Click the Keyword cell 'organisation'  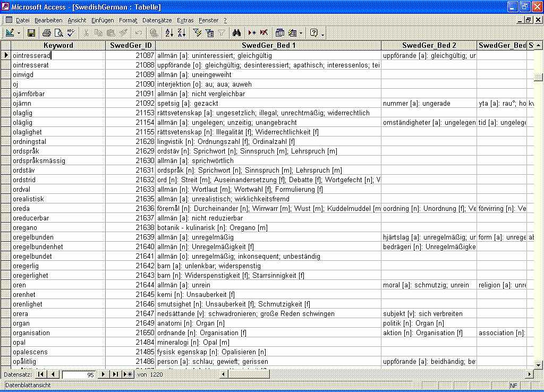click(58, 333)
